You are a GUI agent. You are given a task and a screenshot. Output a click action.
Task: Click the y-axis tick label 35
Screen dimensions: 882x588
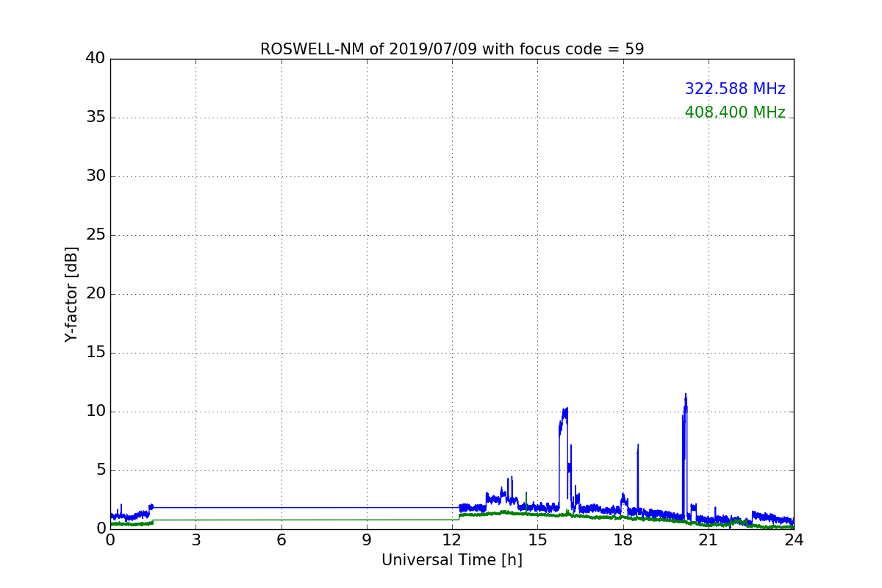click(x=96, y=118)
